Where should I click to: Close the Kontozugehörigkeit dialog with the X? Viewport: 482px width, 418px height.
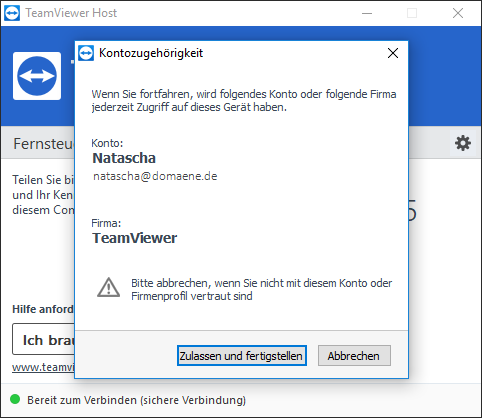click(393, 53)
